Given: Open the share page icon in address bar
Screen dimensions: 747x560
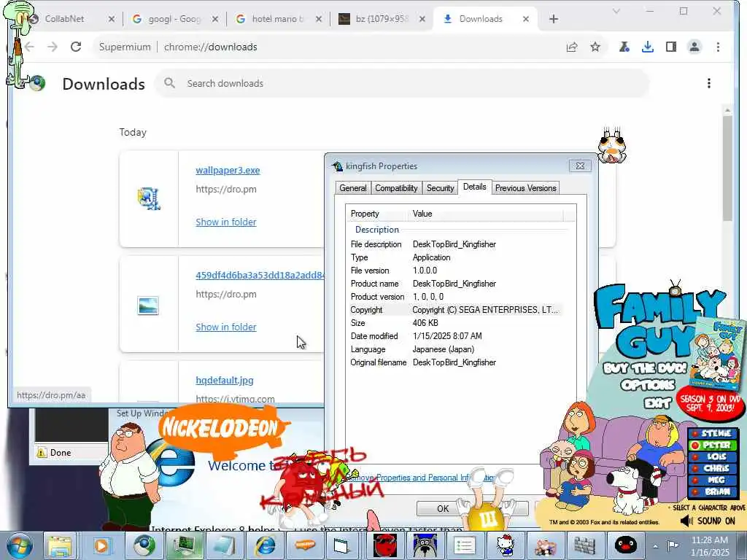Looking at the screenshot, I should click(572, 47).
